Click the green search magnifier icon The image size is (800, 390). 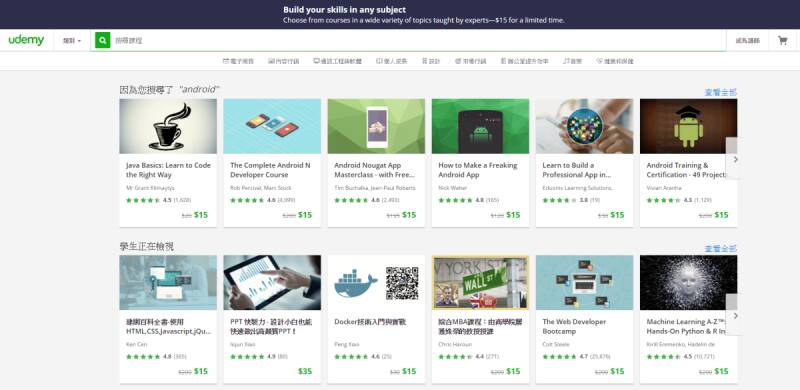point(103,40)
